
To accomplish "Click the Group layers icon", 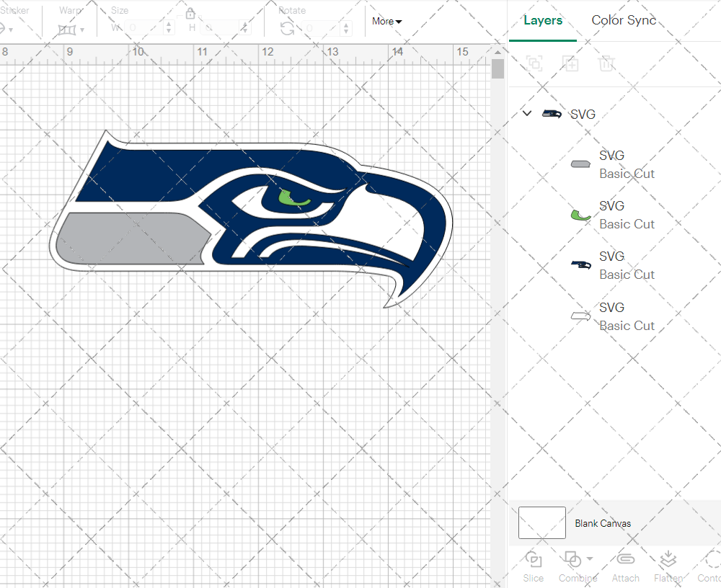I will [x=534, y=63].
